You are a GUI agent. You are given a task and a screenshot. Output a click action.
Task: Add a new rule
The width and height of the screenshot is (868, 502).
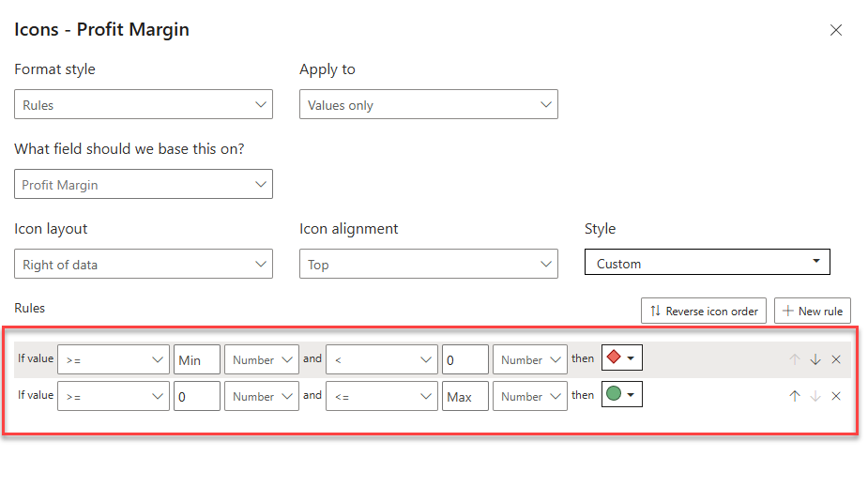click(812, 311)
